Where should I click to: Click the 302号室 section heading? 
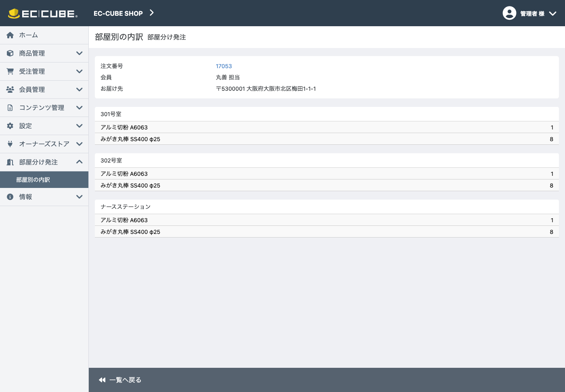click(x=111, y=161)
